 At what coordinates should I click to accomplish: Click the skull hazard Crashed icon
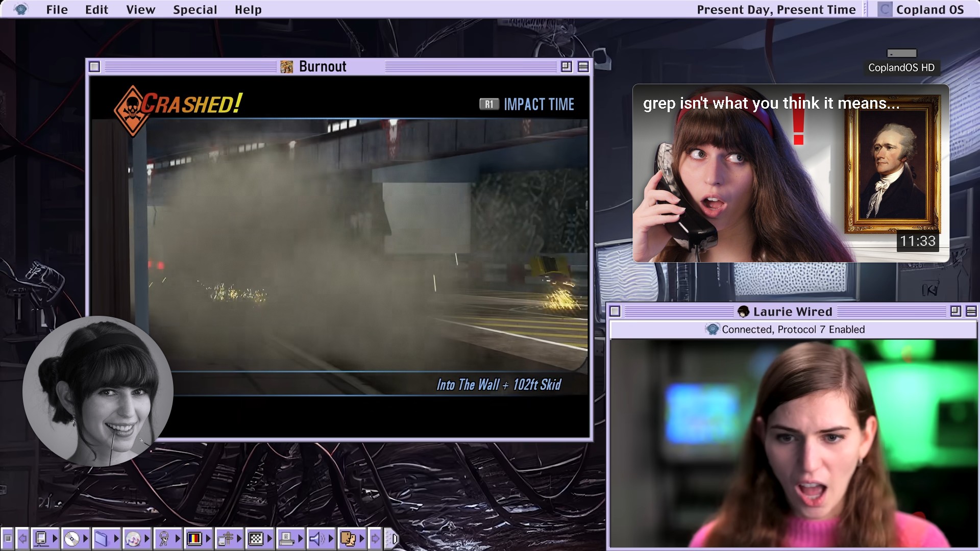click(132, 110)
